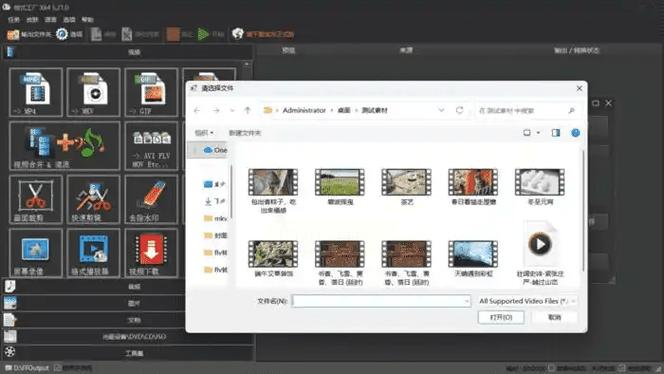Screen dimensions: 664x374
Task: Open the All Supported Video Files filter
Action: click(x=527, y=301)
